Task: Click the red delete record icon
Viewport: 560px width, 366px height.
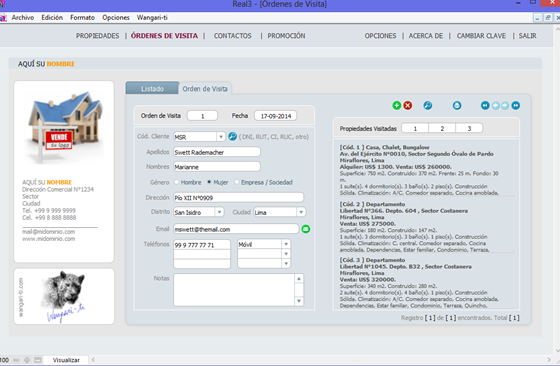Action: point(408,105)
